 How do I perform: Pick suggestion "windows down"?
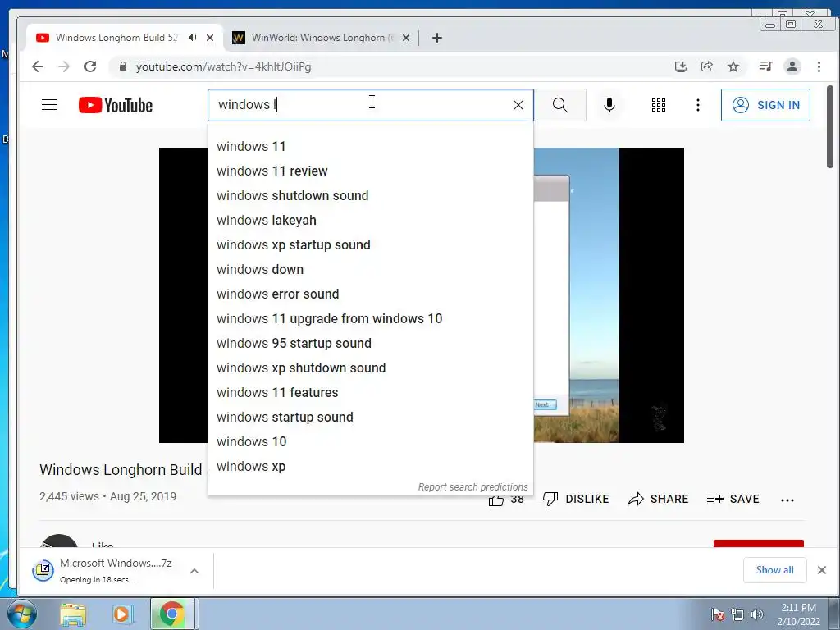pyautogui.click(x=370, y=269)
